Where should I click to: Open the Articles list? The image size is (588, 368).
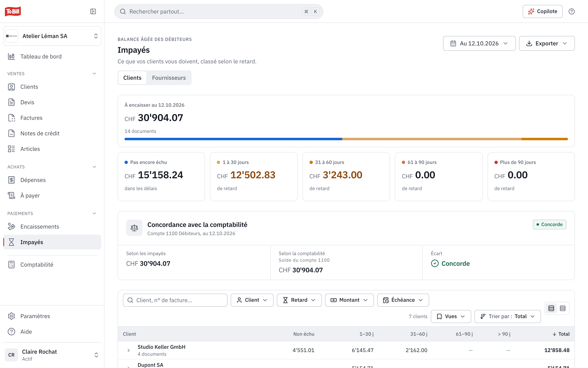(52, 149)
